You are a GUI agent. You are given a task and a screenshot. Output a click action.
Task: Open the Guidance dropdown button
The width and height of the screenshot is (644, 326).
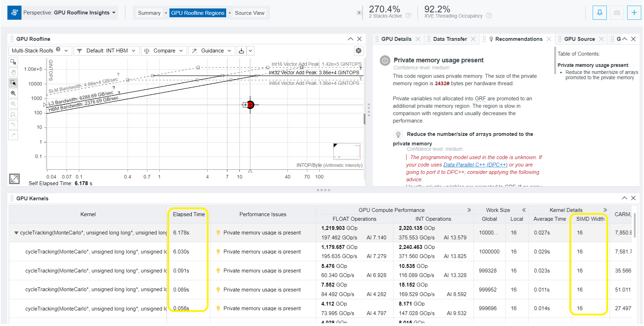(212, 51)
